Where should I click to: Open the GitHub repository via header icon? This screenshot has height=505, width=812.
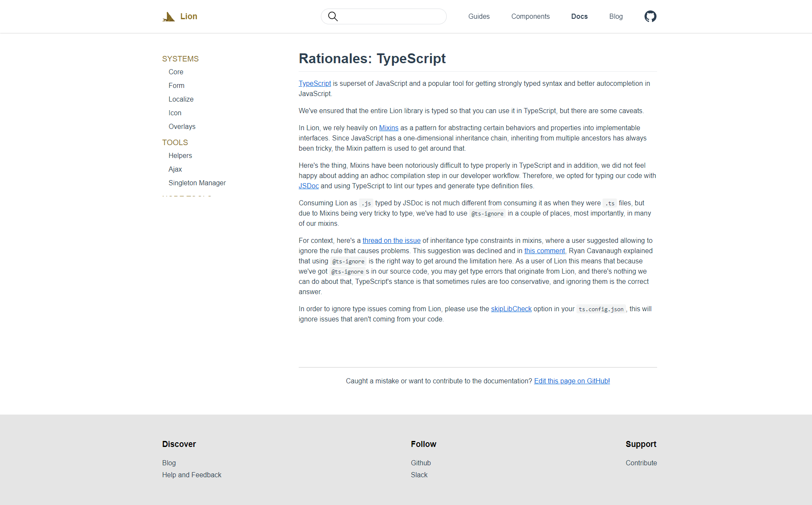(x=650, y=16)
